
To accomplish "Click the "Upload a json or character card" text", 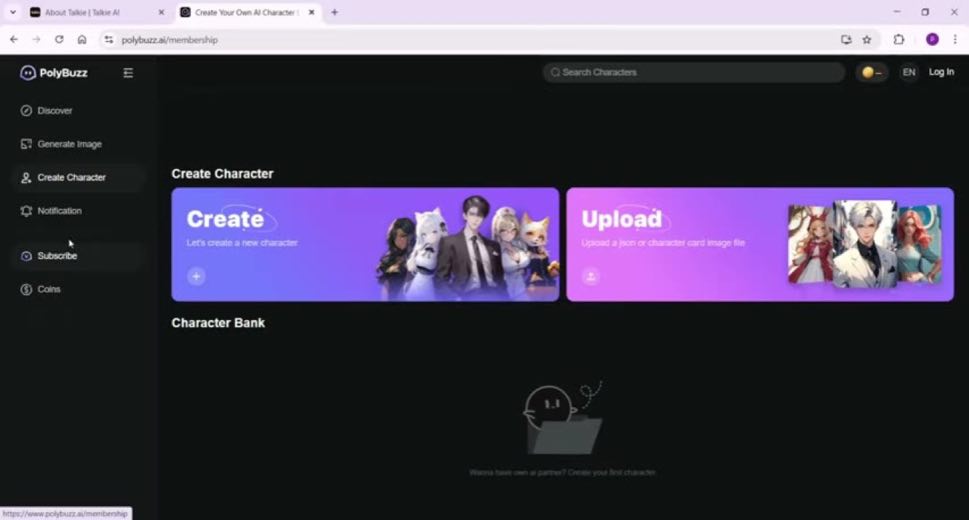I will pos(663,243).
